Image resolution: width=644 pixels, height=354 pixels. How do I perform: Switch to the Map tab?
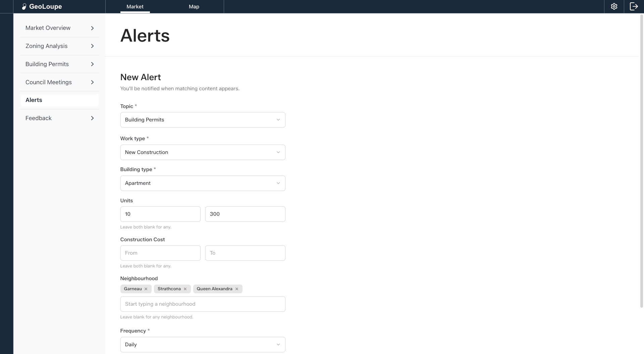[194, 6]
